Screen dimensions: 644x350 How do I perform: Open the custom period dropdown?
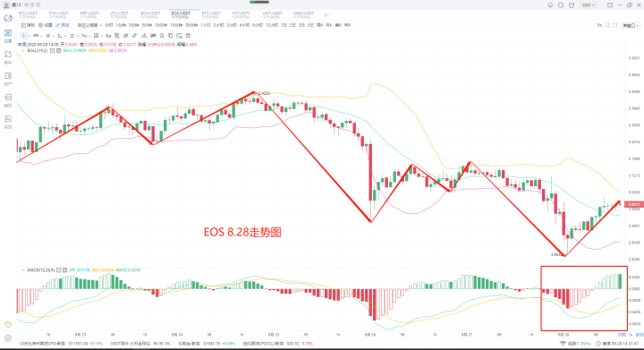pos(89,25)
